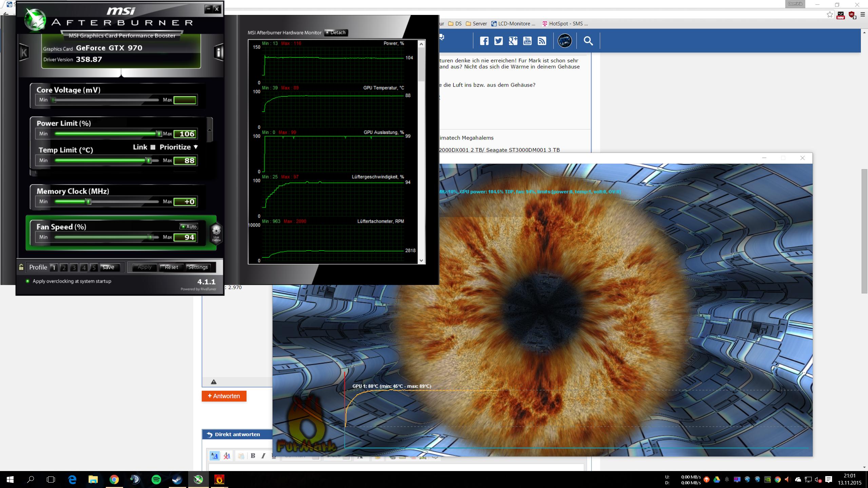Launch Kombustor with the K button

pos(24,52)
